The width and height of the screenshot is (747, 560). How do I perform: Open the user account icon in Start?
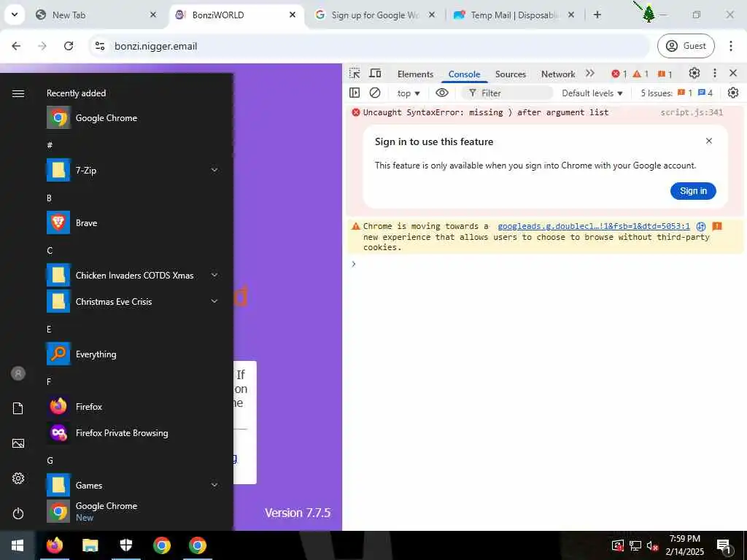(x=18, y=373)
